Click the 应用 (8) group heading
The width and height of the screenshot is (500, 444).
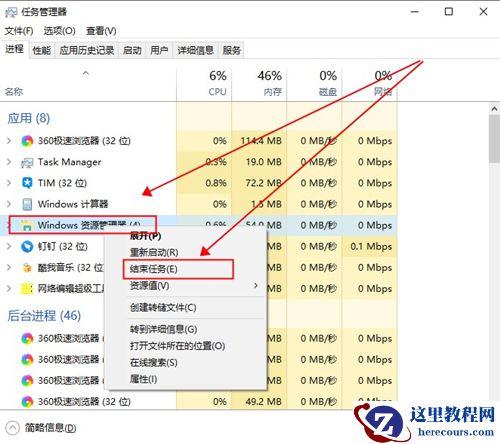click(29, 118)
